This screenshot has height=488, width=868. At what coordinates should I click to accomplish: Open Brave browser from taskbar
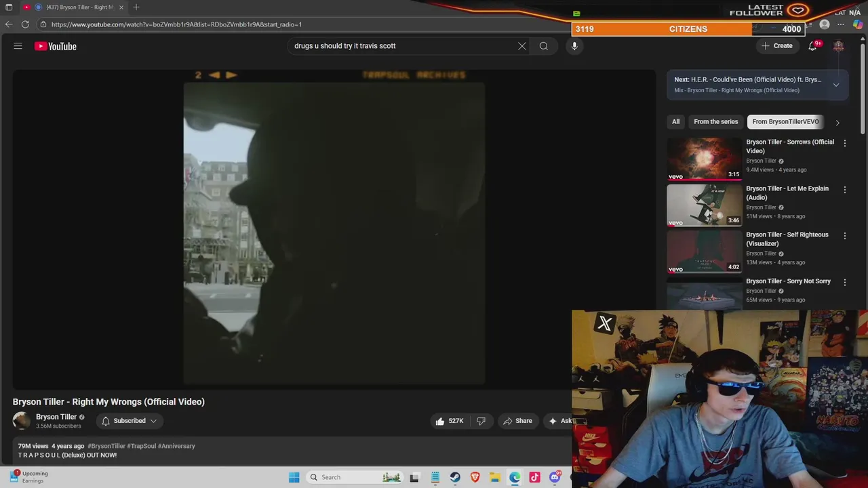tap(475, 477)
